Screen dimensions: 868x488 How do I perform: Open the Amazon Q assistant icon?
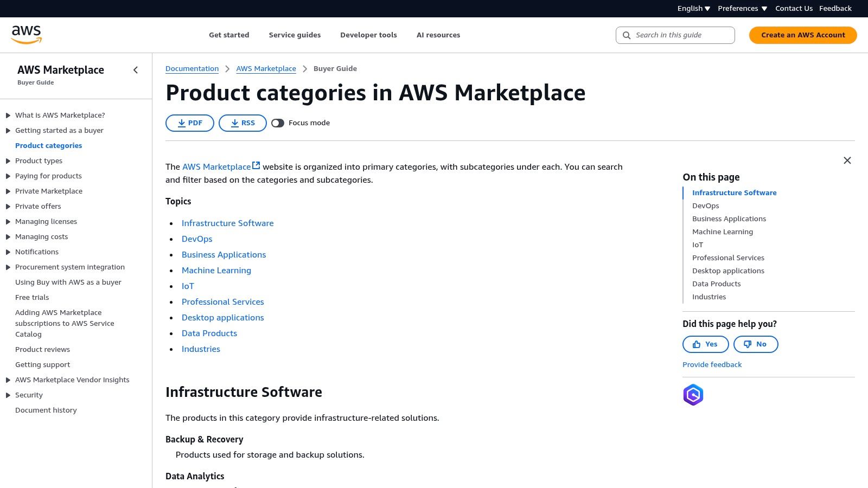point(693,395)
